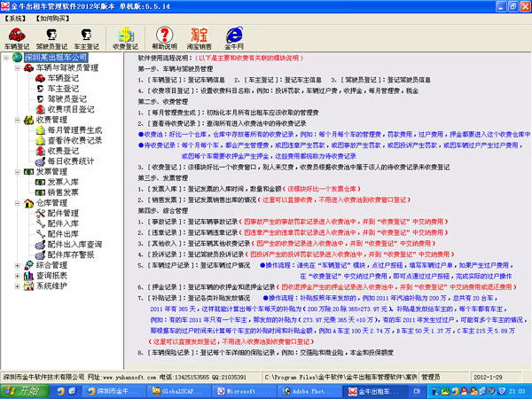The image size is (532, 399).
Task: Select 车主登记 in the tree
Action: [x=63, y=89]
